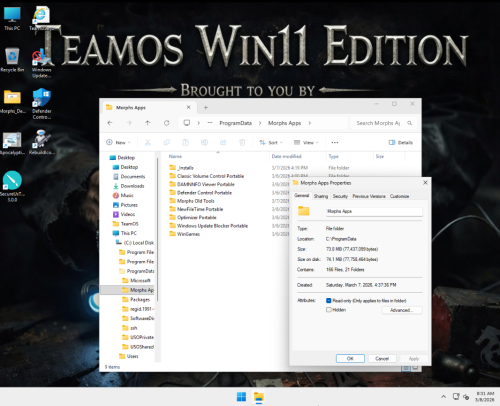The height and width of the screenshot is (406, 500).
Task: Click the folder name field in Properties
Action: click(374, 211)
